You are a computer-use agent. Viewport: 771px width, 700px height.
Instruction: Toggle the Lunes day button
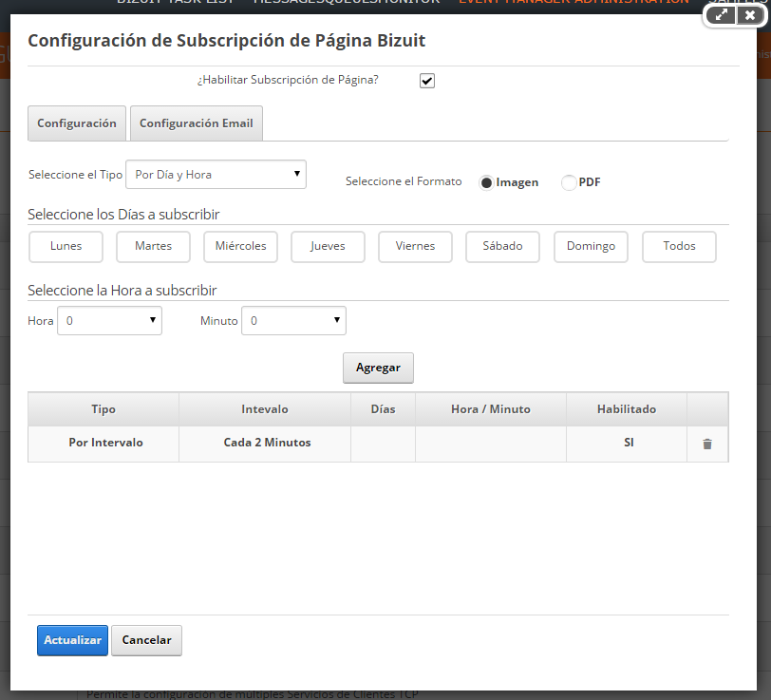click(66, 246)
